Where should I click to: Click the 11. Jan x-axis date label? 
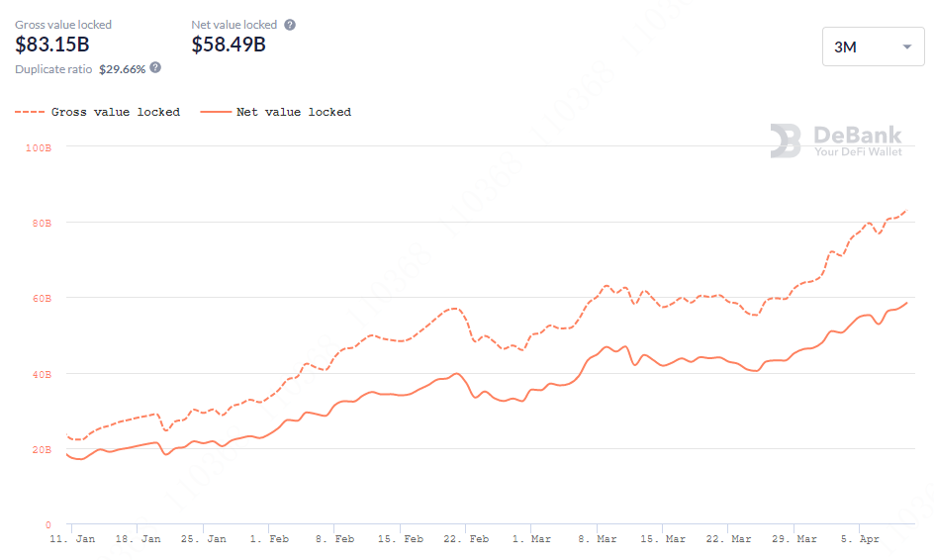[72, 539]
